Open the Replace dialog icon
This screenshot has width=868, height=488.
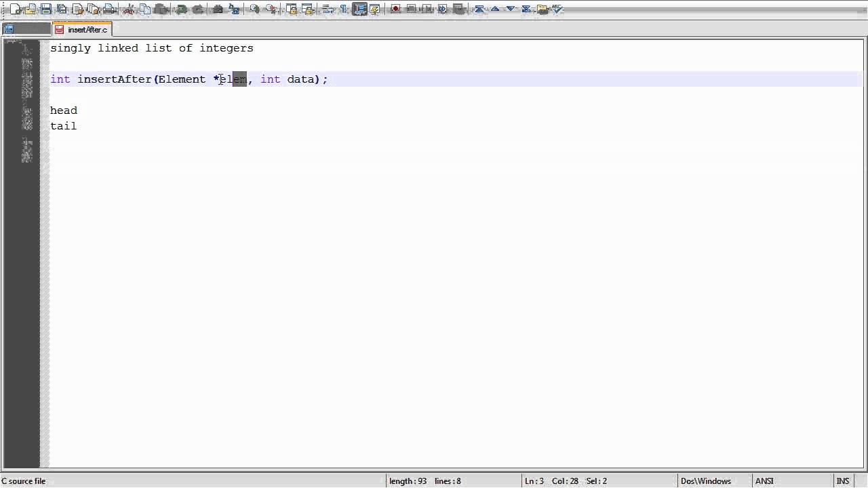click(234, 9)
